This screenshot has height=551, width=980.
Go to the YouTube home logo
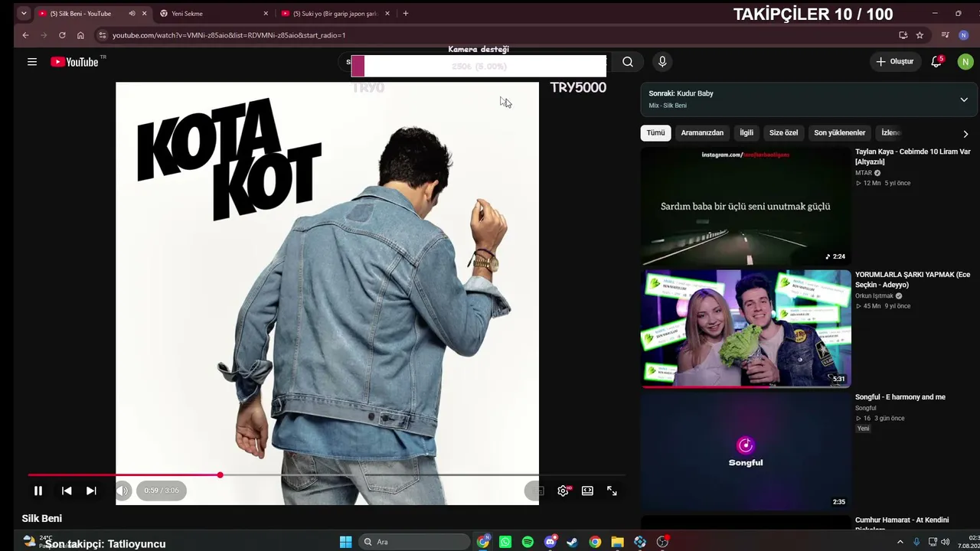[x=75, y=62]
